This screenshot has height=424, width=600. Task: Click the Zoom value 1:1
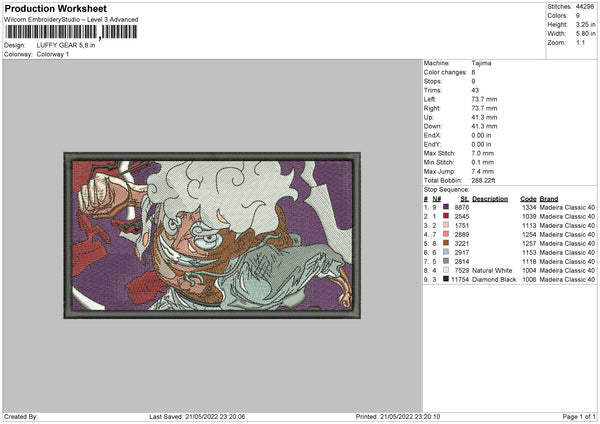(580, 43)
